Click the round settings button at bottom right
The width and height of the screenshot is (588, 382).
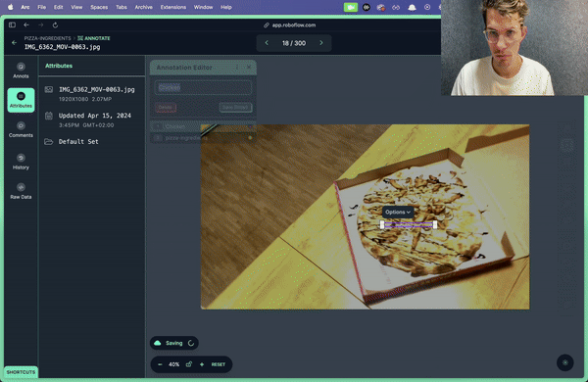tap(564, 362)
